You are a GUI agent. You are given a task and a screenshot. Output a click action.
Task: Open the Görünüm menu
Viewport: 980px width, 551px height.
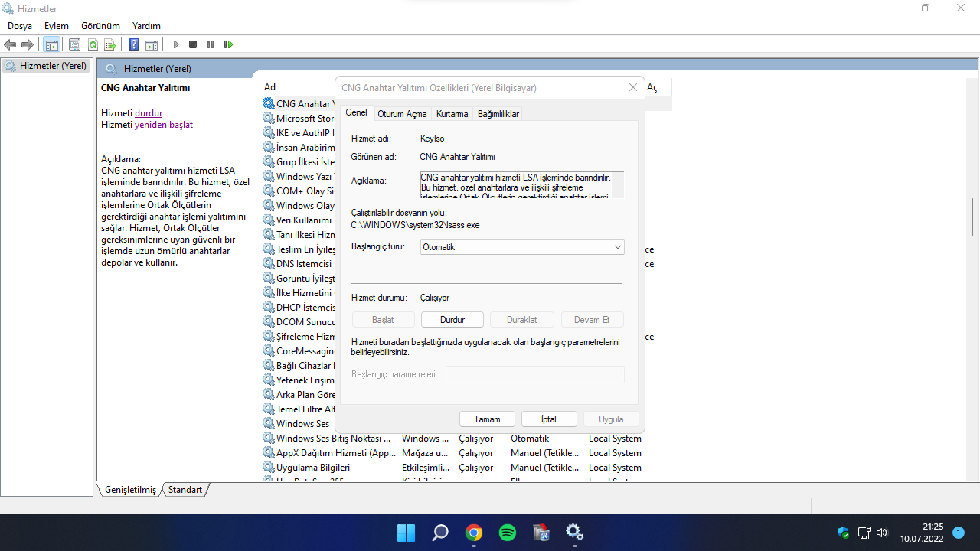(x=100, y=26)
